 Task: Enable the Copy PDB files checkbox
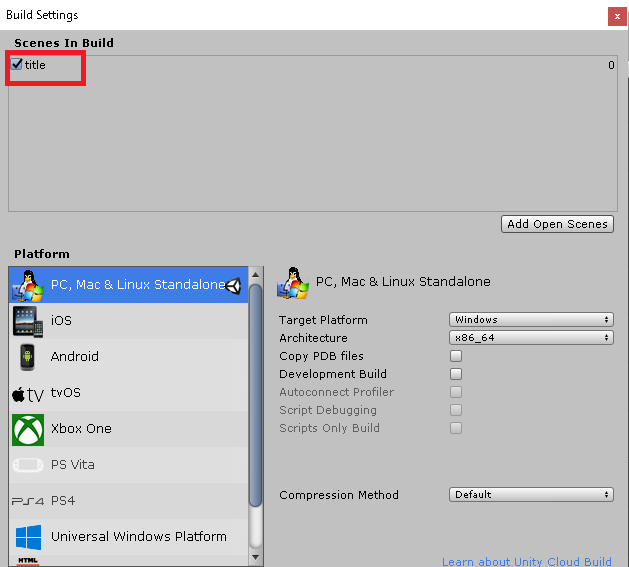click(456, 356)
